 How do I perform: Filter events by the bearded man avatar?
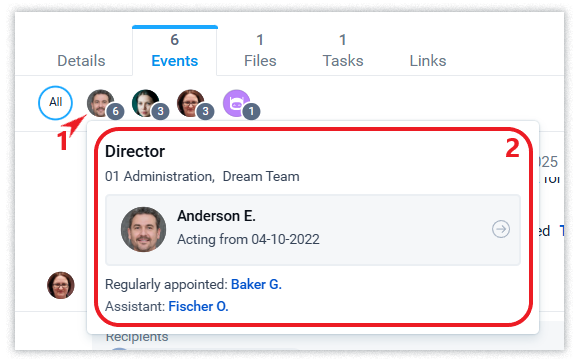pyautogui.click(x=100, y=103)
